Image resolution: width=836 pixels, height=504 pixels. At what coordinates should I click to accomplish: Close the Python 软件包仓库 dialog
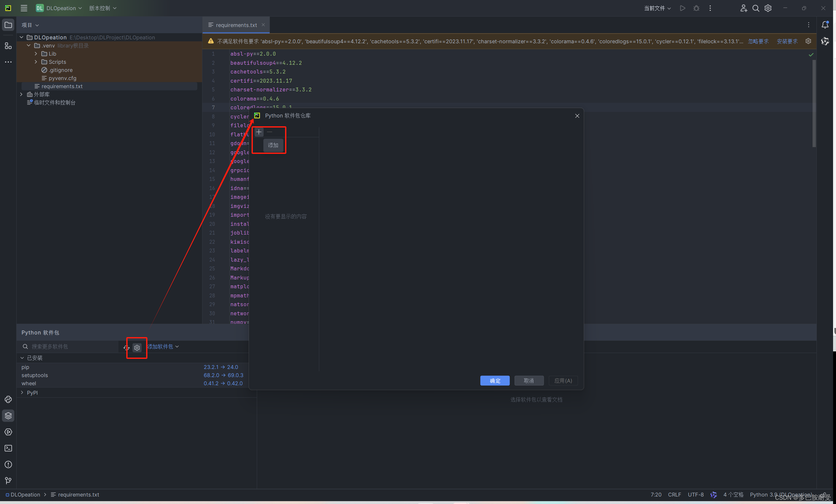577,116
